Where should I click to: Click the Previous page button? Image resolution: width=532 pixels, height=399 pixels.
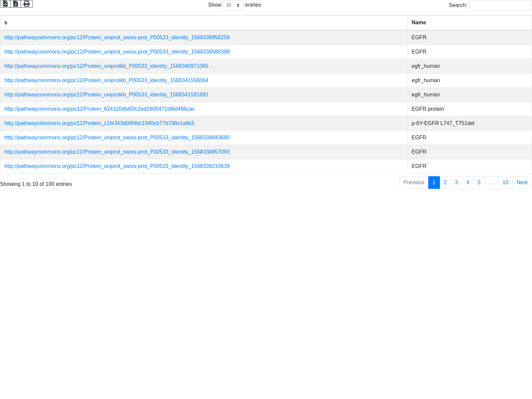tap(414, 183)
